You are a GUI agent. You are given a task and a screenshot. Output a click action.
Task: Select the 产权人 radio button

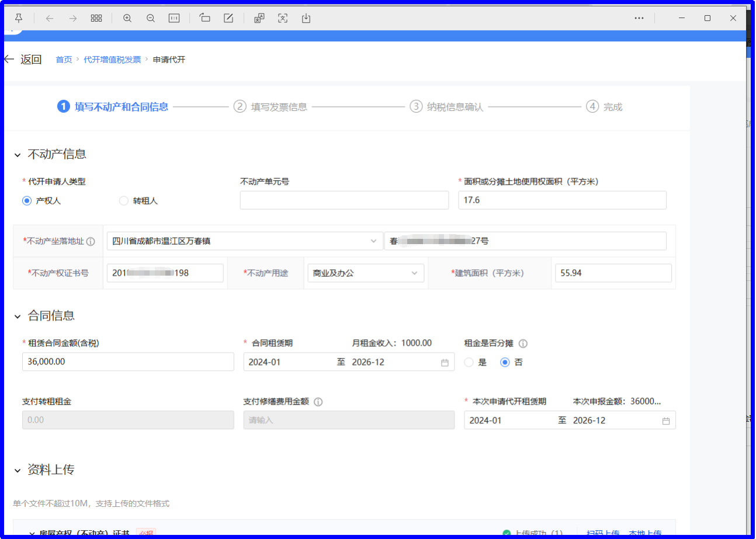(x=27, y=201)
